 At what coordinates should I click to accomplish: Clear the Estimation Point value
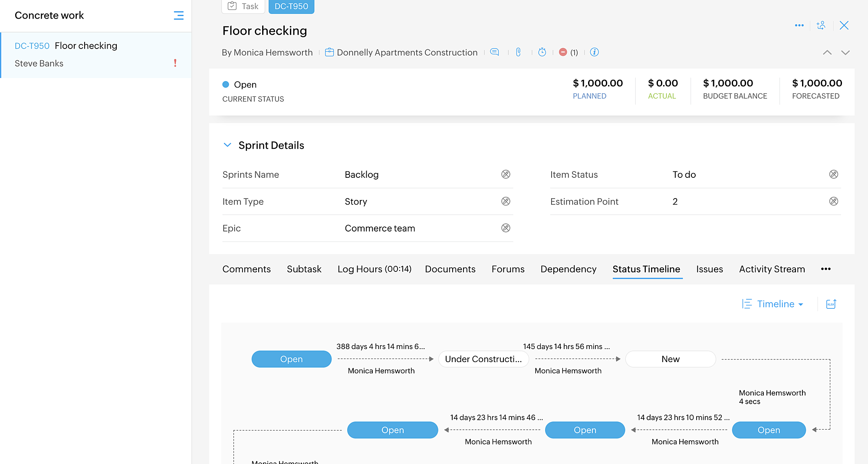[x=833, y=201]
